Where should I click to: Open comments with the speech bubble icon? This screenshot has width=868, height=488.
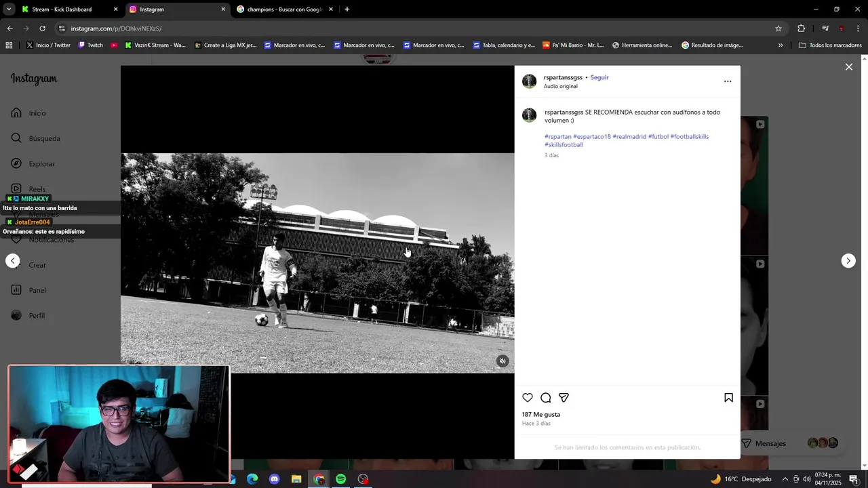pyautogui.click(x=546, y=398)
